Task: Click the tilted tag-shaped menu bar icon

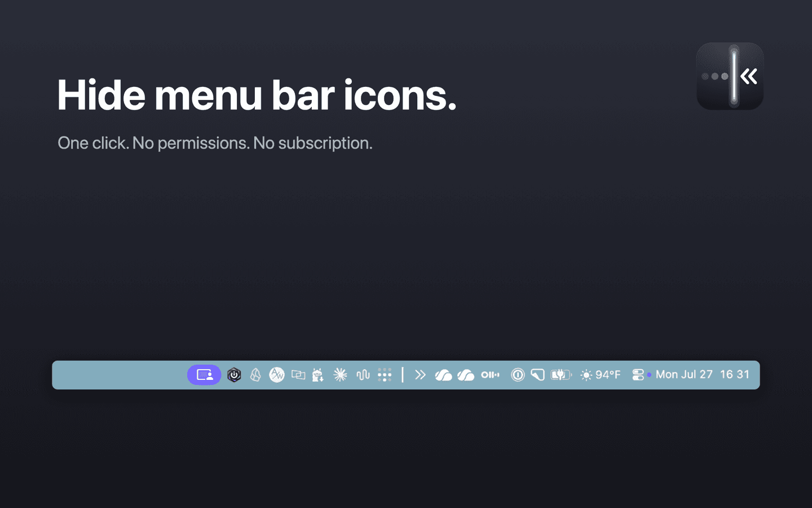Action: (537, 375)
